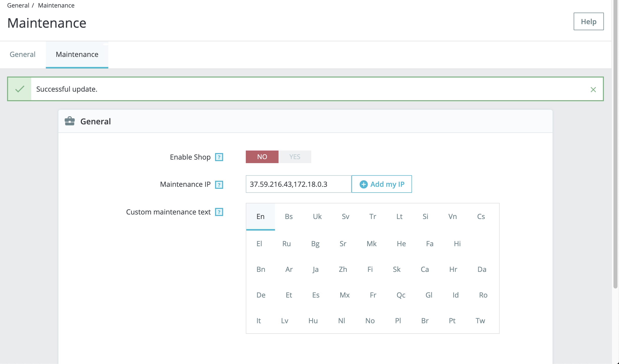Open the Help button
Screen dimensions: 619x364
(x=588, y=22)
